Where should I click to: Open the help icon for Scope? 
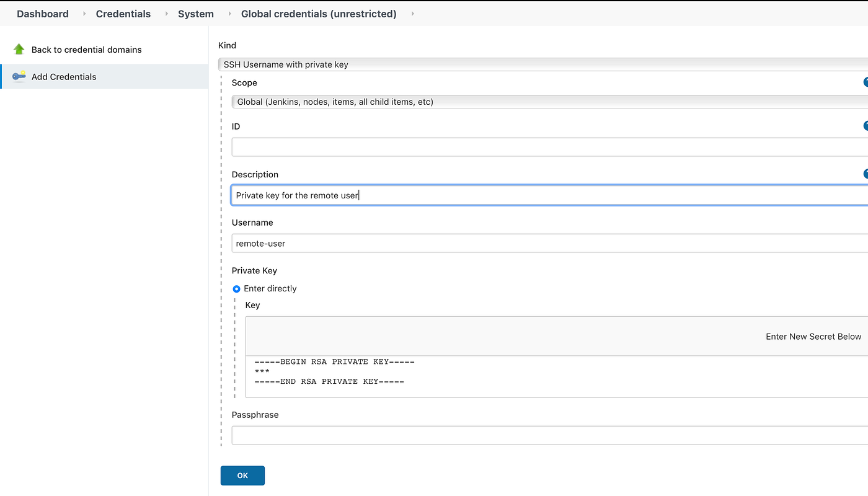point(866,82)
